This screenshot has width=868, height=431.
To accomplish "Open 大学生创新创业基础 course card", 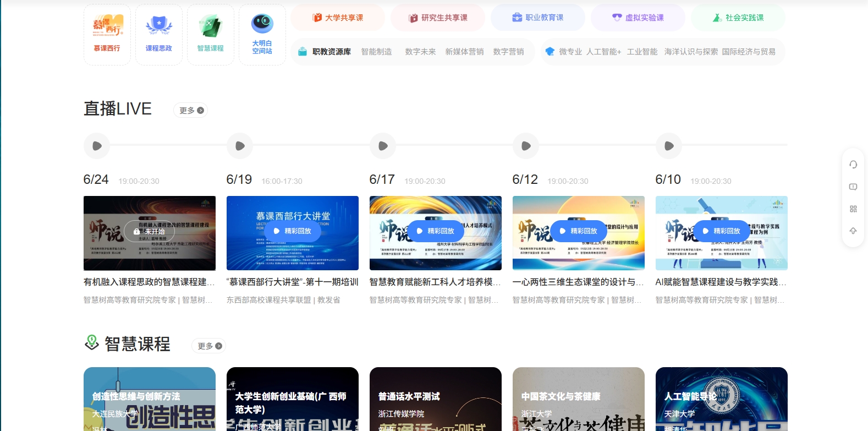I will tap(293, 399).
